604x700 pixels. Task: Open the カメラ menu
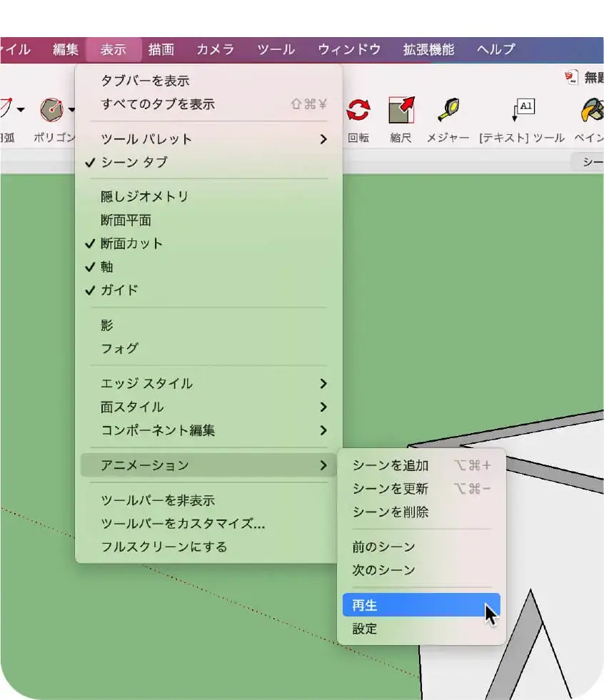tap(216, 49)
